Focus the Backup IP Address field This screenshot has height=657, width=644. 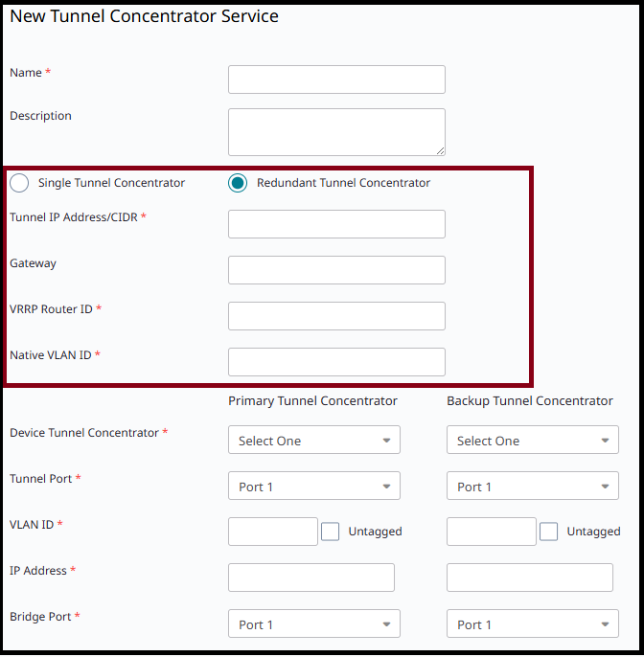click(x=529, y=578)
